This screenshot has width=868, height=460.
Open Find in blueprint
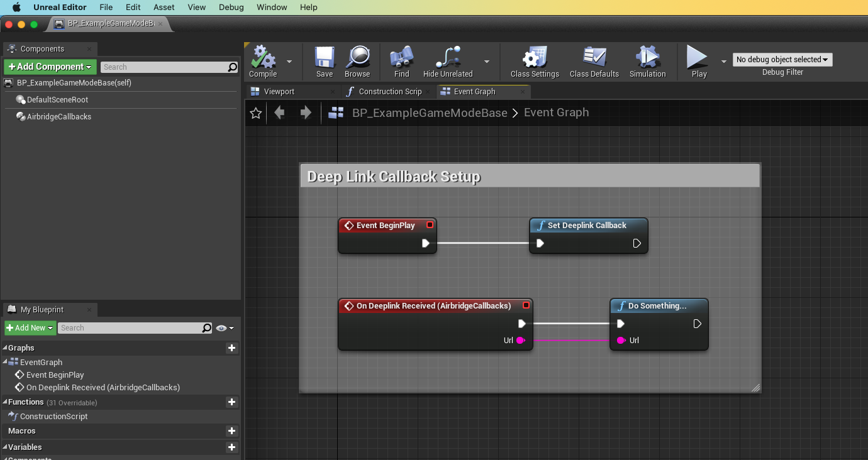coord(401,62)
